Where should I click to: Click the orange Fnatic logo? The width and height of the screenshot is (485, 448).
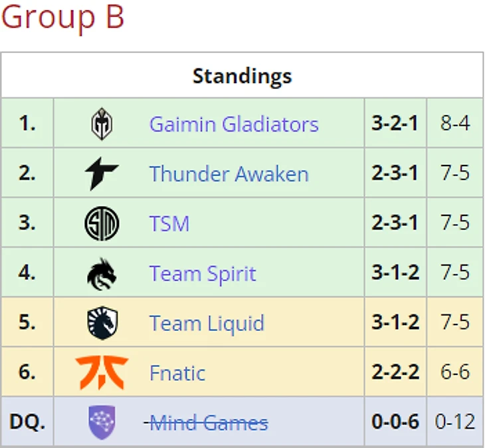click(102, 372)
